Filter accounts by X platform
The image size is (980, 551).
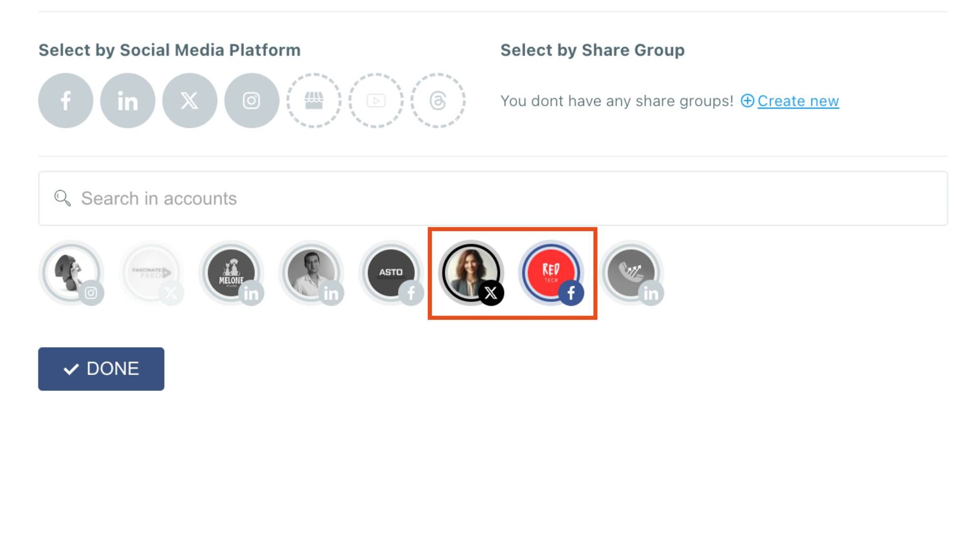coord(189,100)
